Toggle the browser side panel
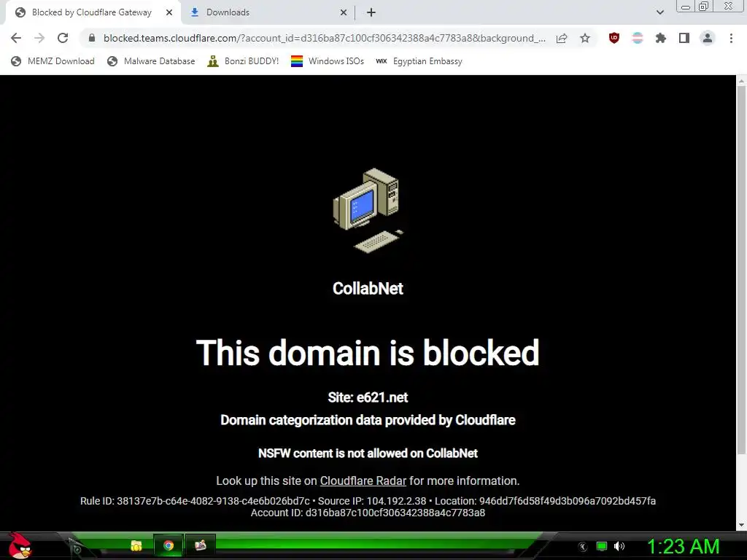 [684, 38]
